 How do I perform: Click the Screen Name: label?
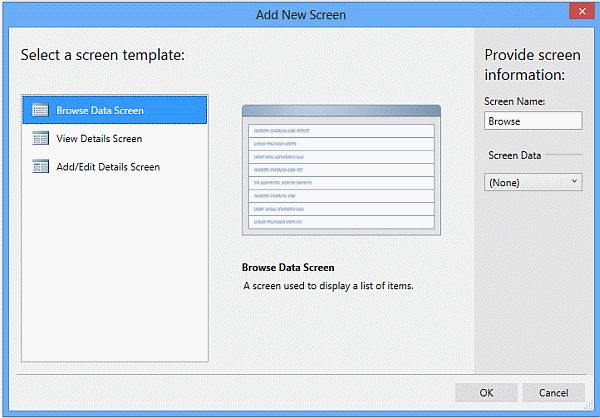pos(514,101)
